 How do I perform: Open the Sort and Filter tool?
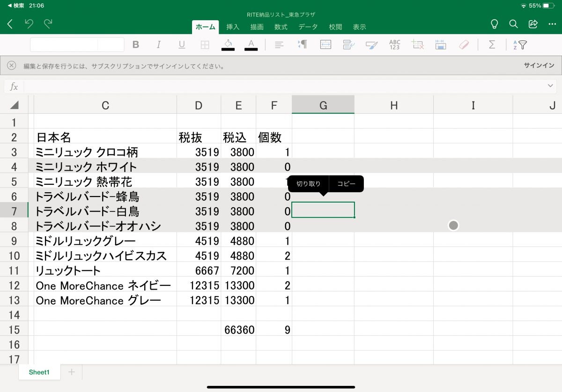pos(520,45)
